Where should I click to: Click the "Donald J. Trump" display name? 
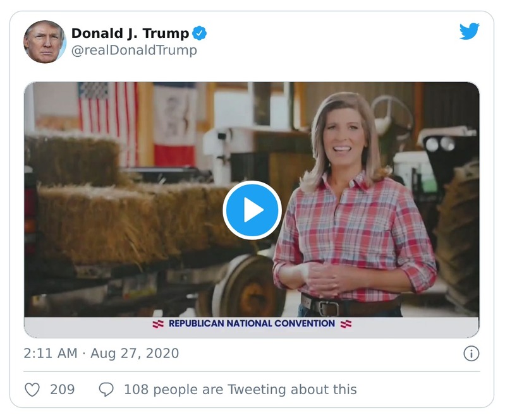click(x=130, y=33)
